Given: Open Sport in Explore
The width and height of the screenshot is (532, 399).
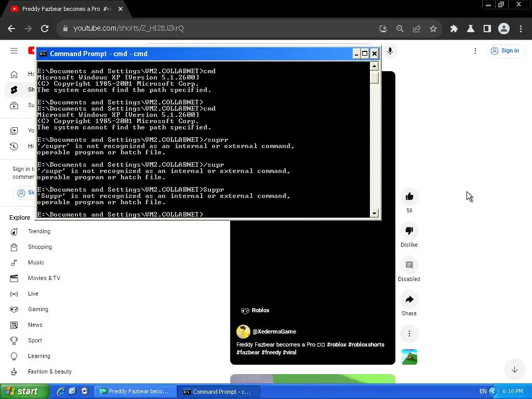Looking at the screenshot, I should coord(35,341).
